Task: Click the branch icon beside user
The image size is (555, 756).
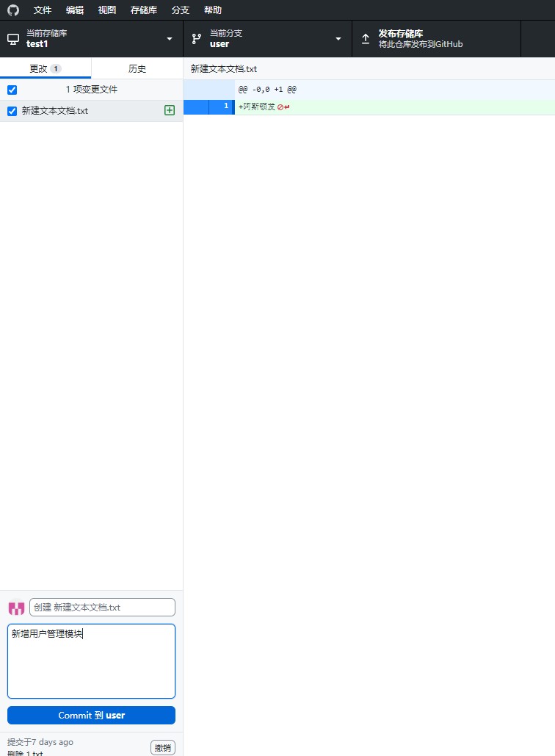Action: (x=197, y=39)
